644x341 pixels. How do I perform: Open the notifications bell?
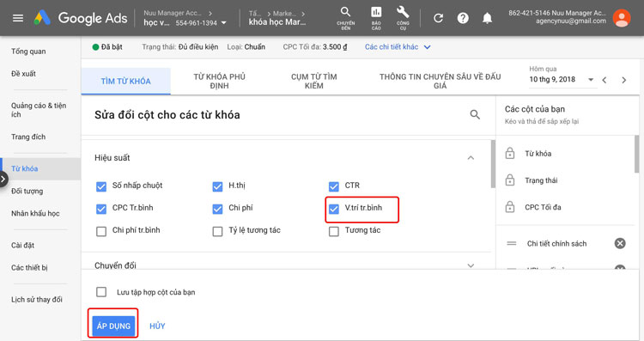[x=487, y=18]
